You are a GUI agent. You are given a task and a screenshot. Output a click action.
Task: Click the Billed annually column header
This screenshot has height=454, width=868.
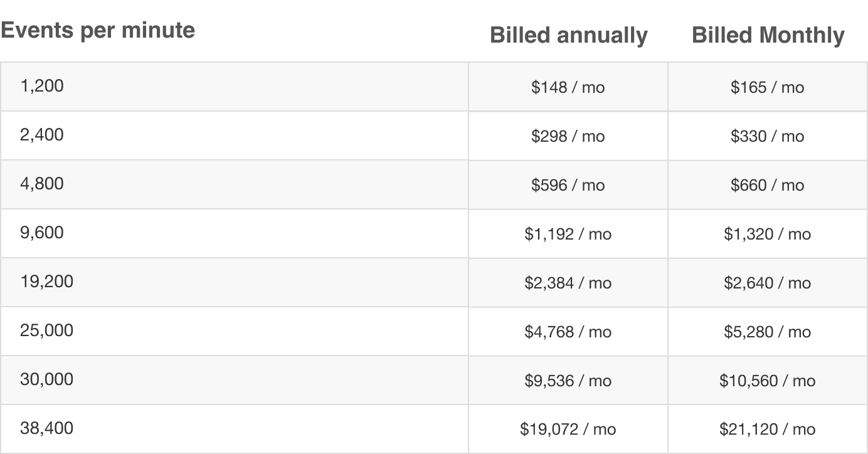[x=568, y=35]
